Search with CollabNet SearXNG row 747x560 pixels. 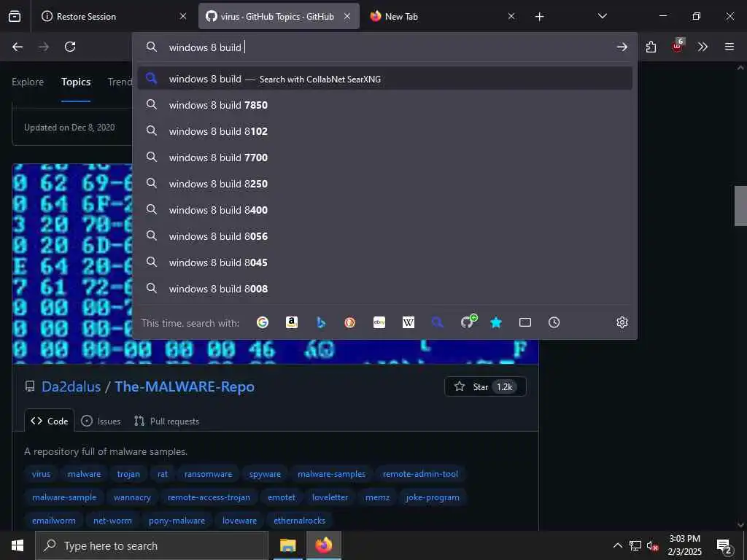[385, 79]
